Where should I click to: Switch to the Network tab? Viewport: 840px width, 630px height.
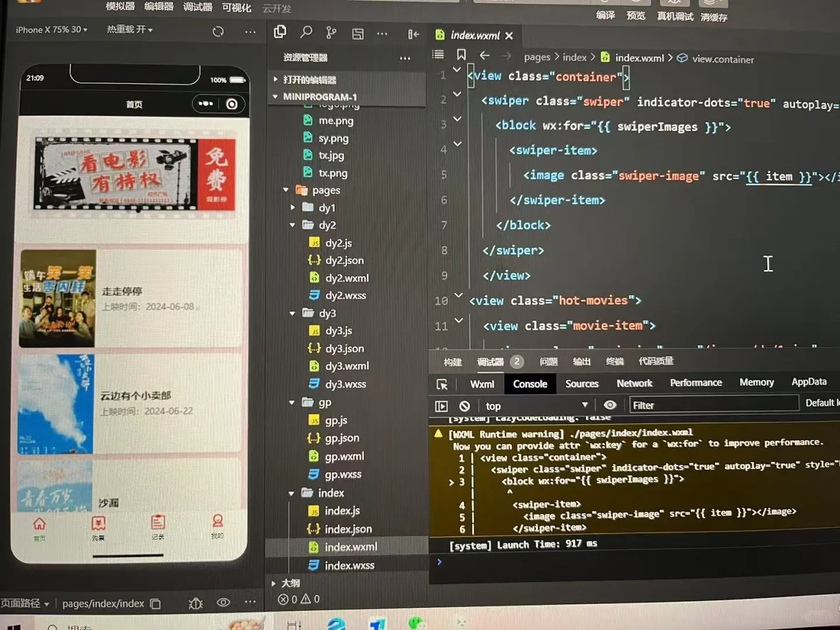pos(634,383)
